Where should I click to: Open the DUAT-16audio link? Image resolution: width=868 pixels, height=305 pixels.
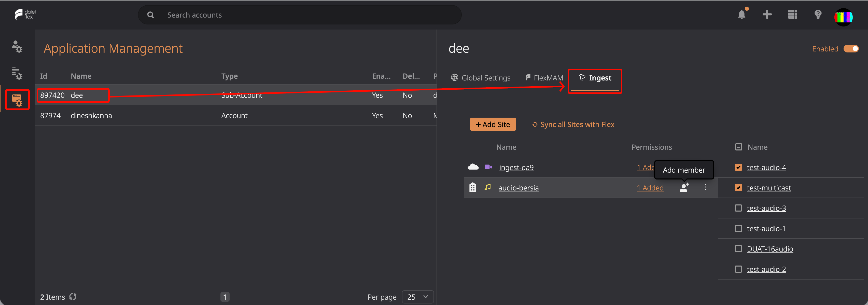point(769,249)
